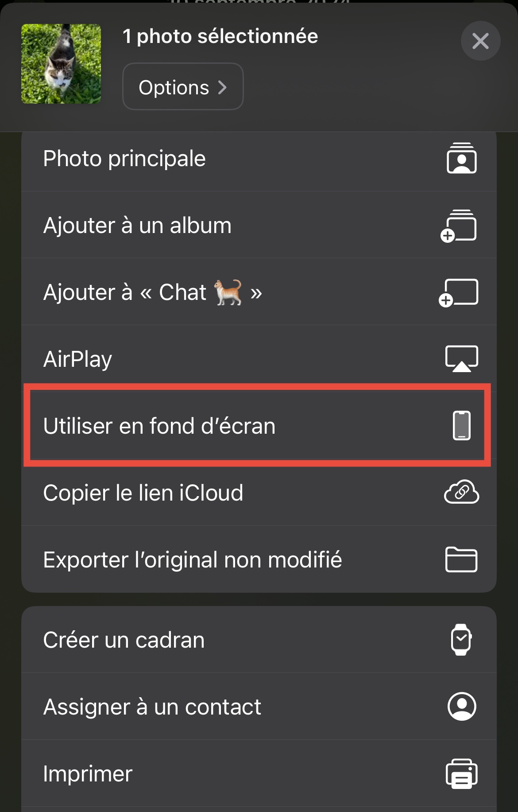
Task: Tap the AirPlay screen icon
Action: tap(461, 358)
